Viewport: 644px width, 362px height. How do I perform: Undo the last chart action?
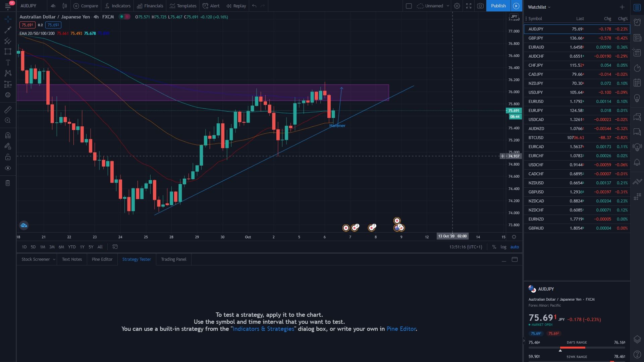[x=254, y=6]
